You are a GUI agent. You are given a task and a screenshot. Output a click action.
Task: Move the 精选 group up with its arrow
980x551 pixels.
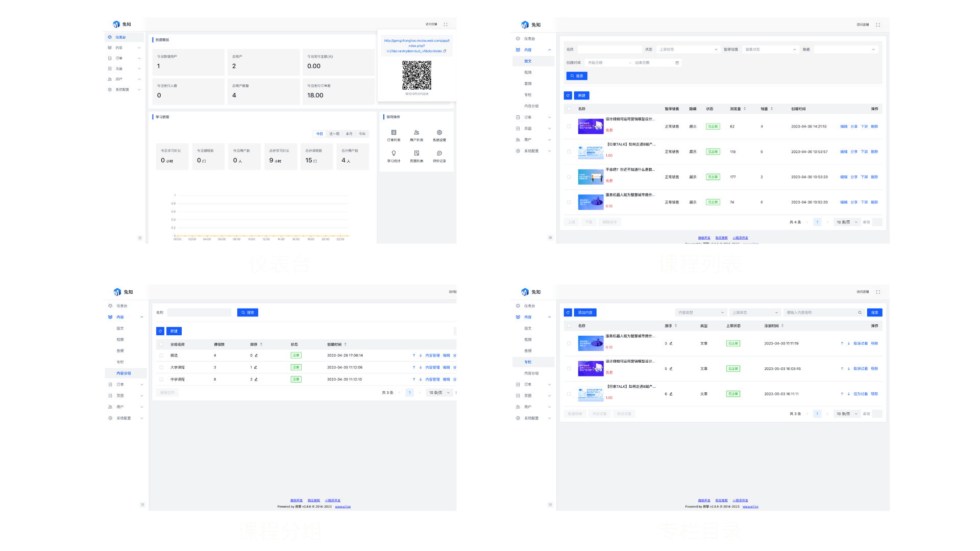click(414, 356)
